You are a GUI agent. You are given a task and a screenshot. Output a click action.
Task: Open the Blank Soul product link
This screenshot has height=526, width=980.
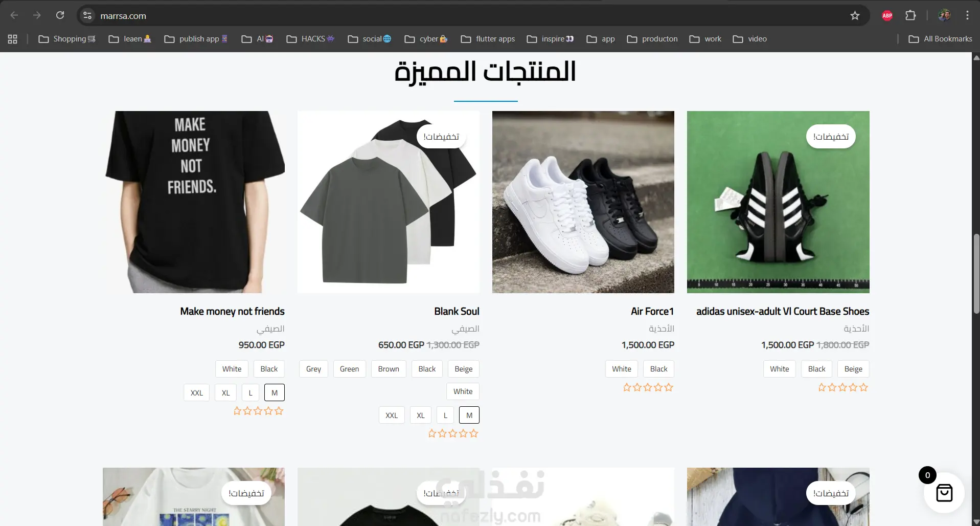(457, 311)
